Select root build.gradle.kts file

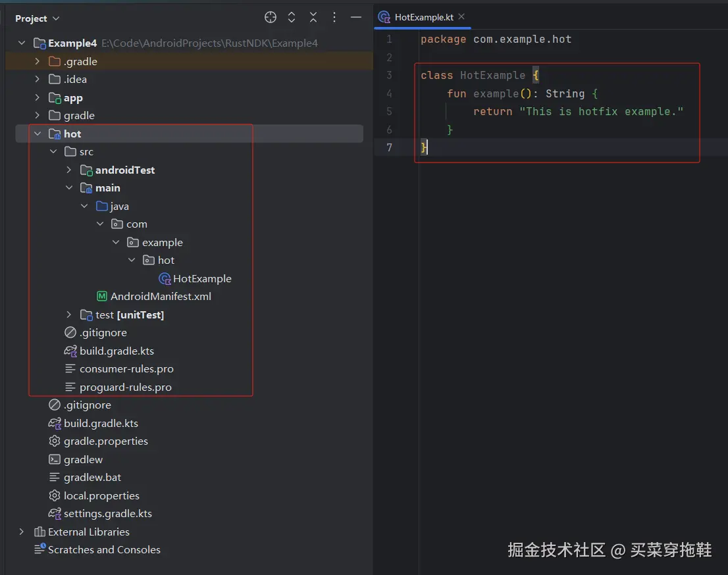101,423
